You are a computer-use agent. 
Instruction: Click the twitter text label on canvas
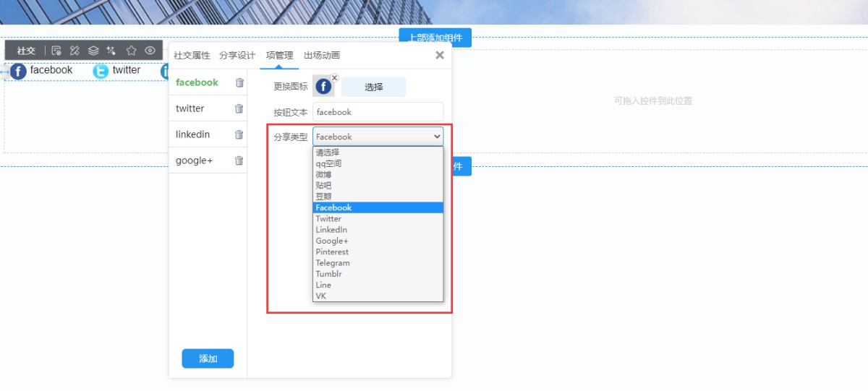(127, 70)
